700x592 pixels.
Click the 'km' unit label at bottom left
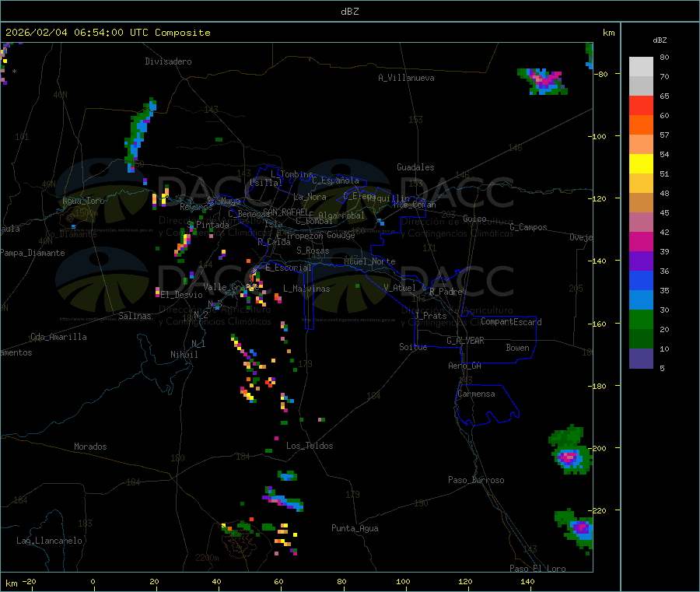11,583
